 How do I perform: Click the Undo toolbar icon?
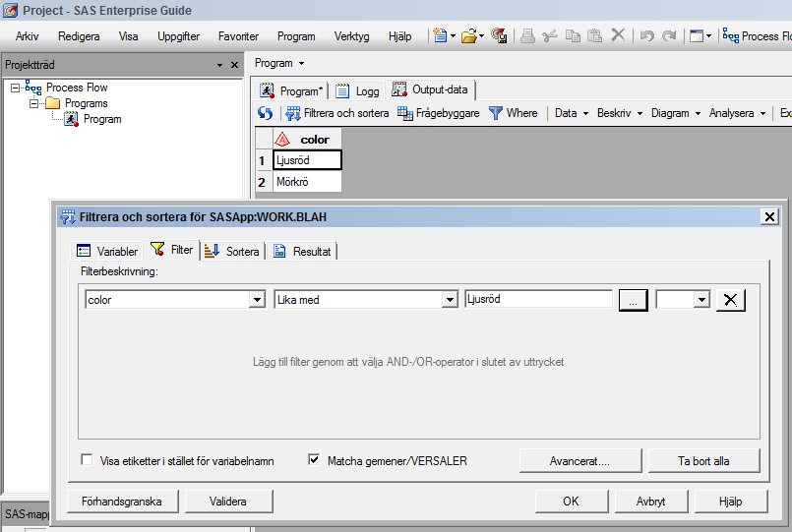coord(647,35)
